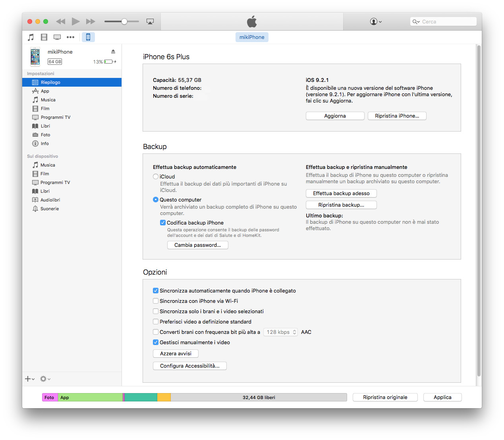Screen dimensions: 504x440
Task: Select the iPhone device icon button
Action: pyautogui.click(x=88, y=37)
